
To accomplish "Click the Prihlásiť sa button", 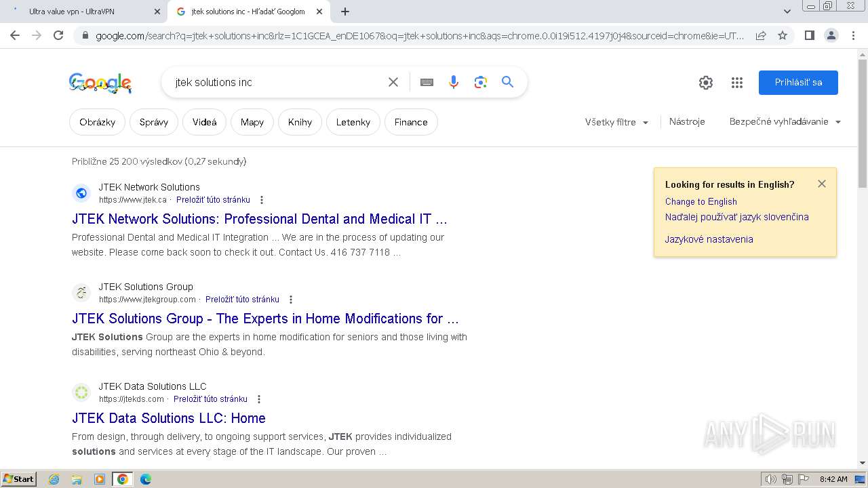I will click(798, 83).
